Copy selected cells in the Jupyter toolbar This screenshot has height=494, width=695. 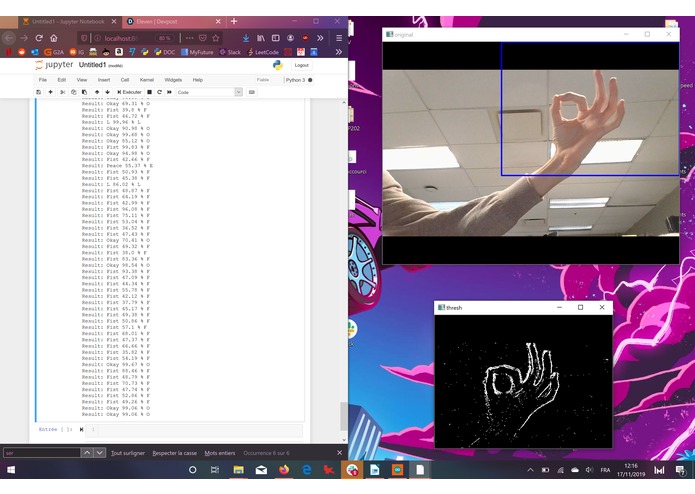(74, 92)
